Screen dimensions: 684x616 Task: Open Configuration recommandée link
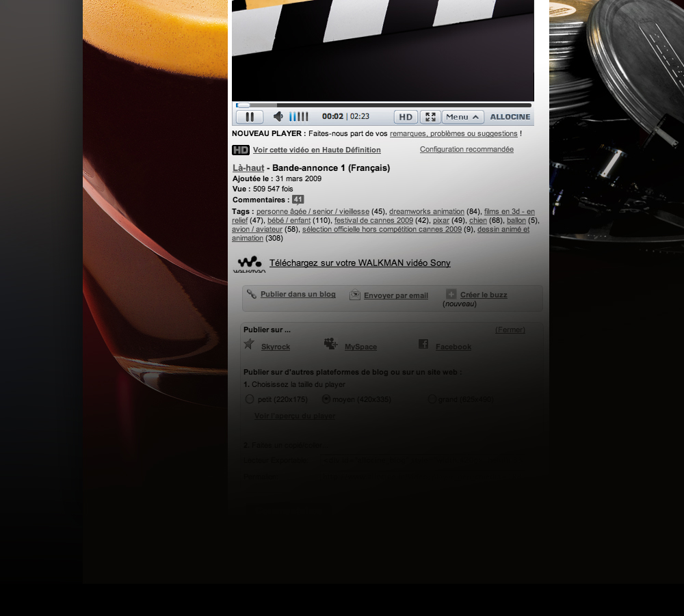click(x=466, y=149)
